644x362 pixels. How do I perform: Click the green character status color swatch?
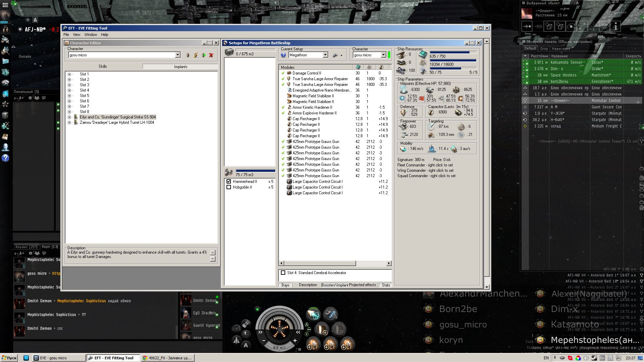[x=389, y=55]
